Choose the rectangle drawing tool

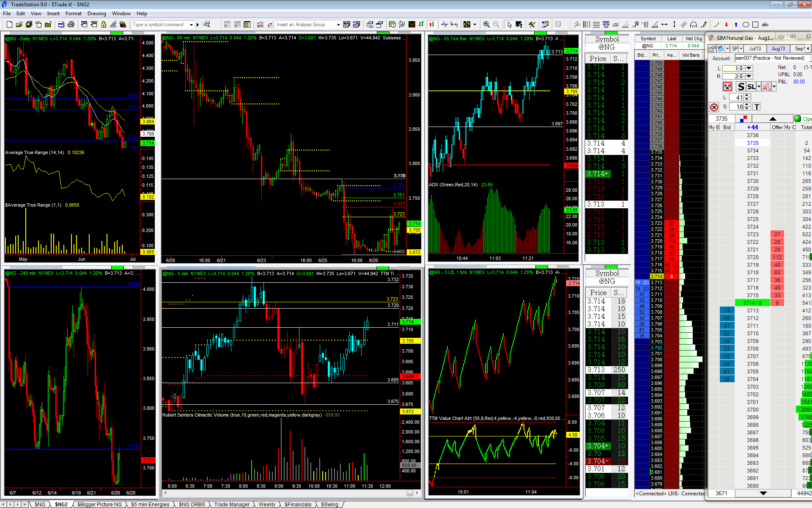coord(755,25)
